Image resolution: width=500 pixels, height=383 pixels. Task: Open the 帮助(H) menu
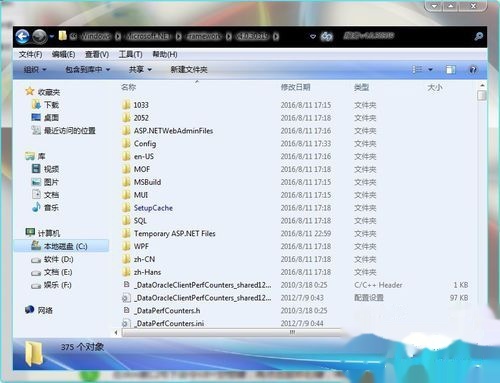click(165, 54)
